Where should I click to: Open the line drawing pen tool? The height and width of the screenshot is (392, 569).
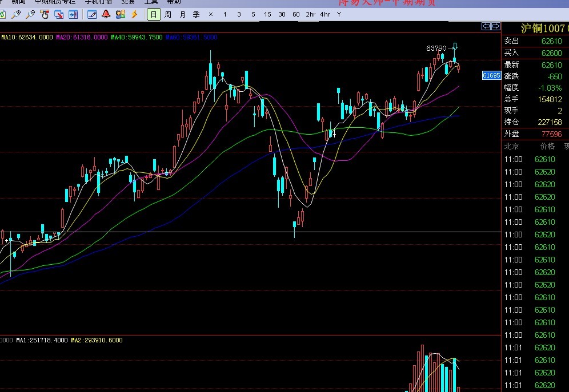coord(92,14)
